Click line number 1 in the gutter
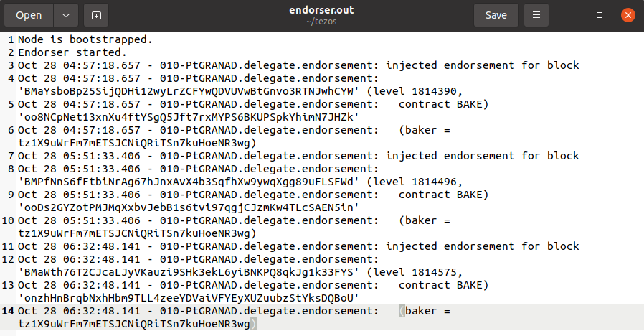Screen dimensions: 644x336 click(x=11, y=39)
